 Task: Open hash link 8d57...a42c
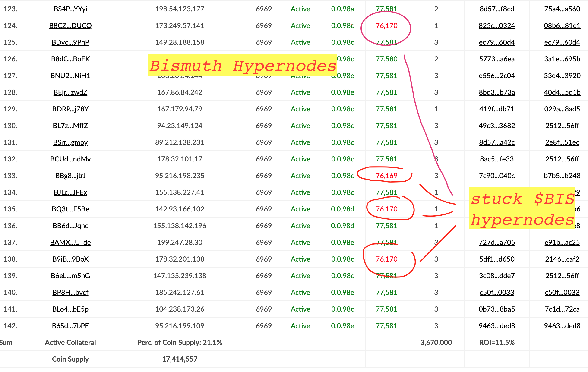coord(497,142)
